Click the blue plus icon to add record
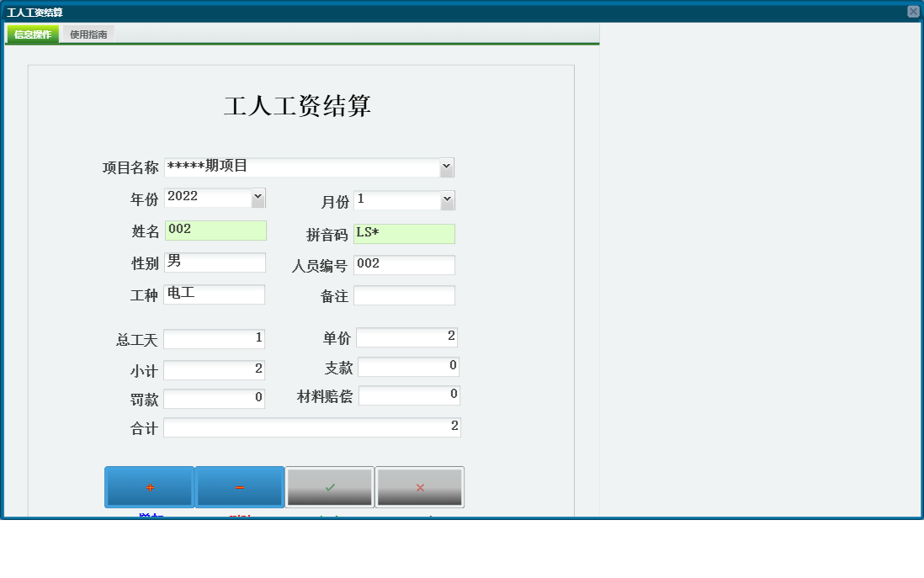924x578 pixels. pos(149,486)
